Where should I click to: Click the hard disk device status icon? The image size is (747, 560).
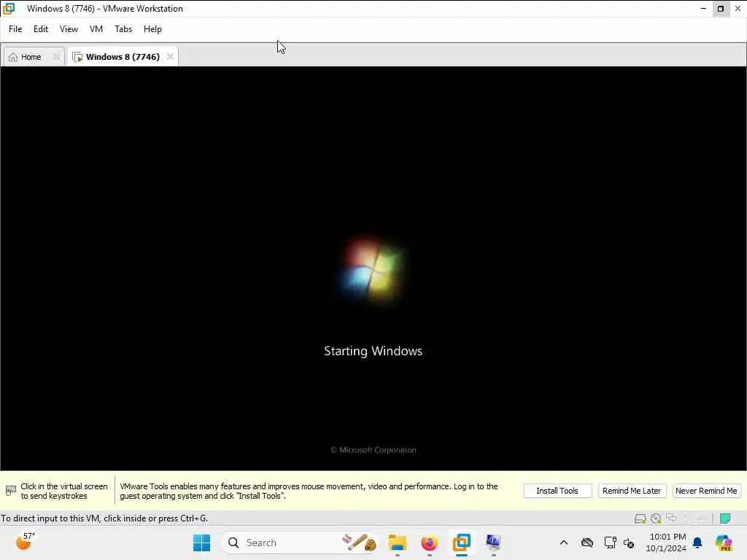tap(640, 518)
